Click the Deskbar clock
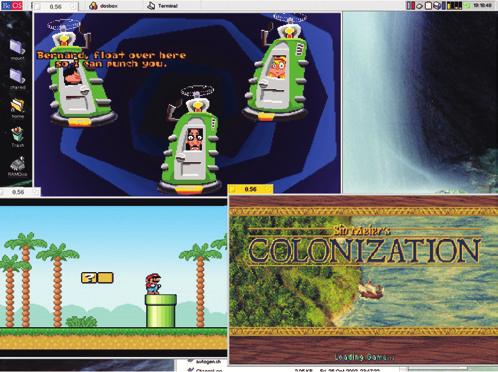The height and width of the screenshot is (372, 498). (x=482, y=6)
